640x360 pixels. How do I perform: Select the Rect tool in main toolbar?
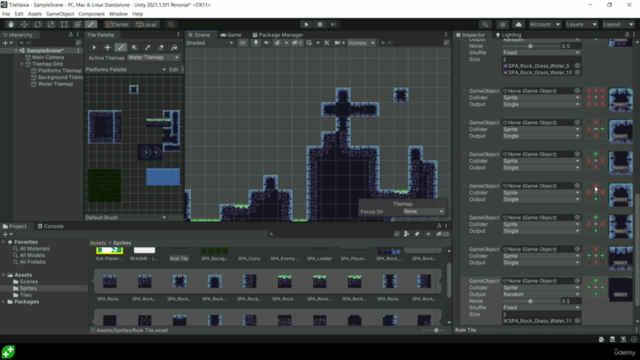pos(64,24)
